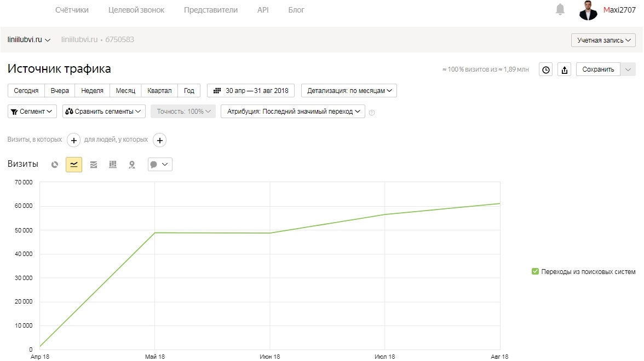Select the Квартал period tab

tap(159, 91)
